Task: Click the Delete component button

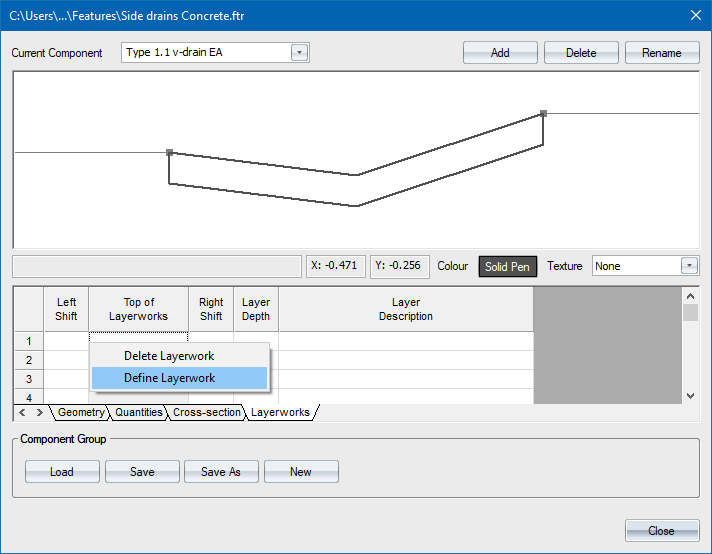Action: [x=581, y=53]
